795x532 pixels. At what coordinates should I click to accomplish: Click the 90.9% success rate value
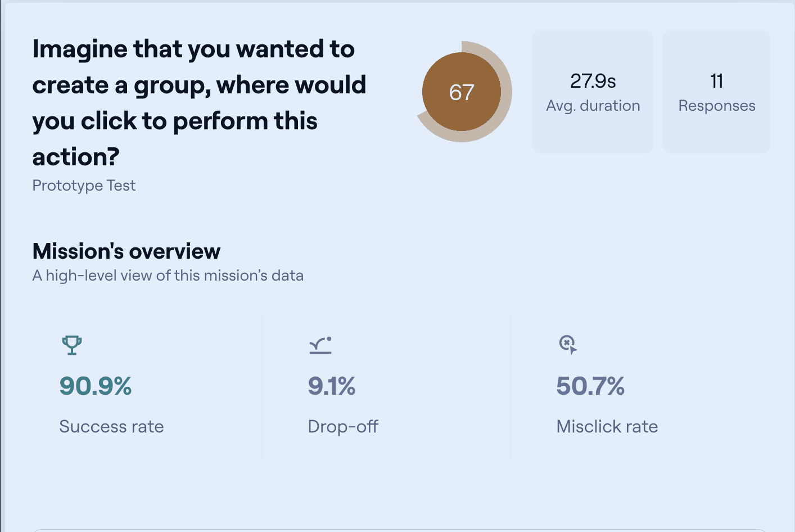coord(96,386)
